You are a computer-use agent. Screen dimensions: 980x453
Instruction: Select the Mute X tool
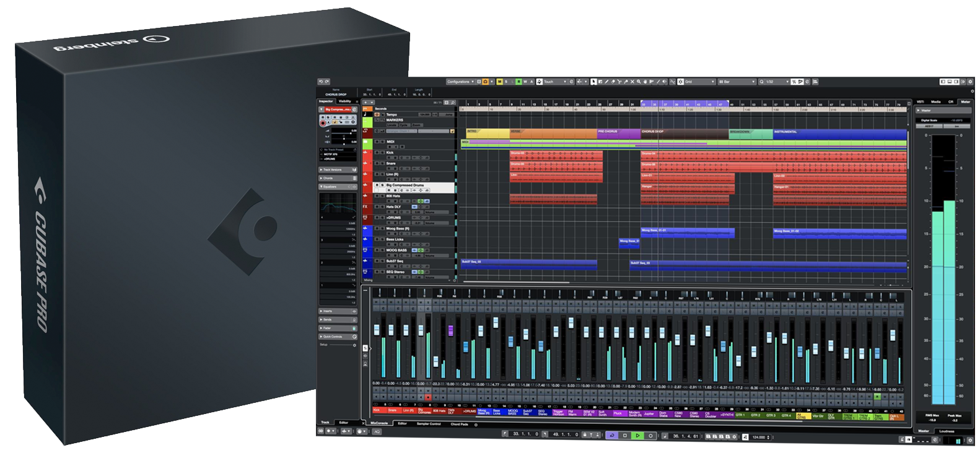coord(632,82)
